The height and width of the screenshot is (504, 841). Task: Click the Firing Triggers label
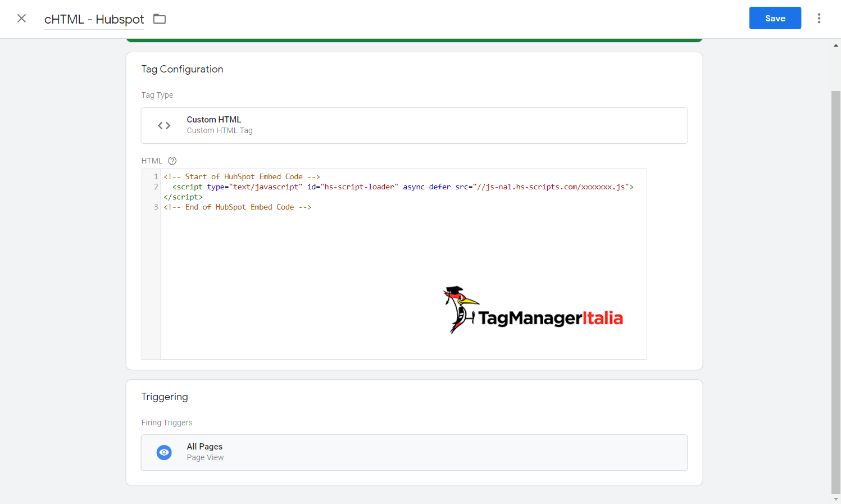[x=166, y=423]
